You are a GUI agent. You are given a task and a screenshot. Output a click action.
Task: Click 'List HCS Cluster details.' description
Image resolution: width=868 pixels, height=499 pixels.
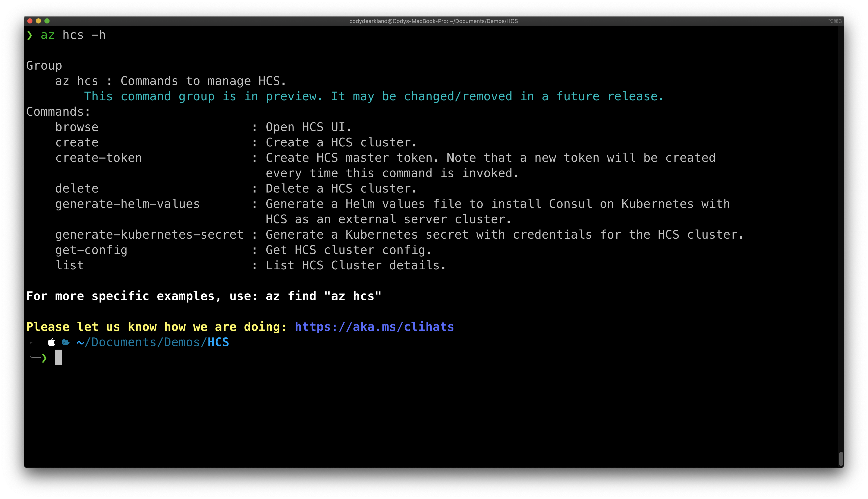356,265
